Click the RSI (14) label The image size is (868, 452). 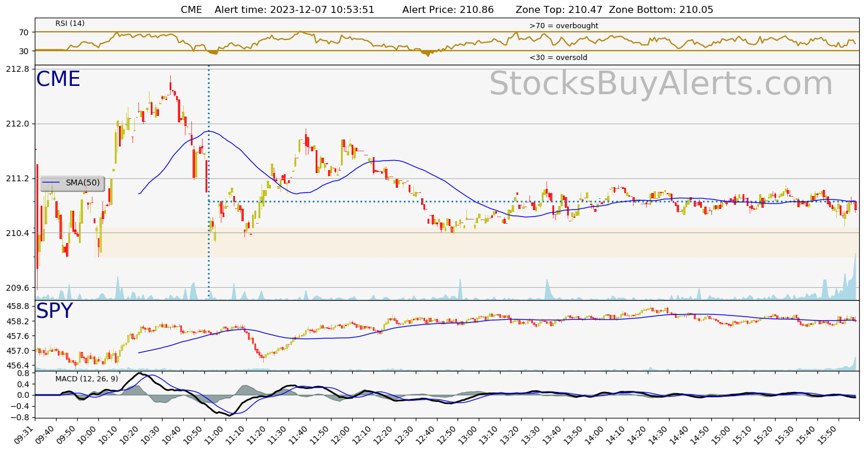coord(70,24)
